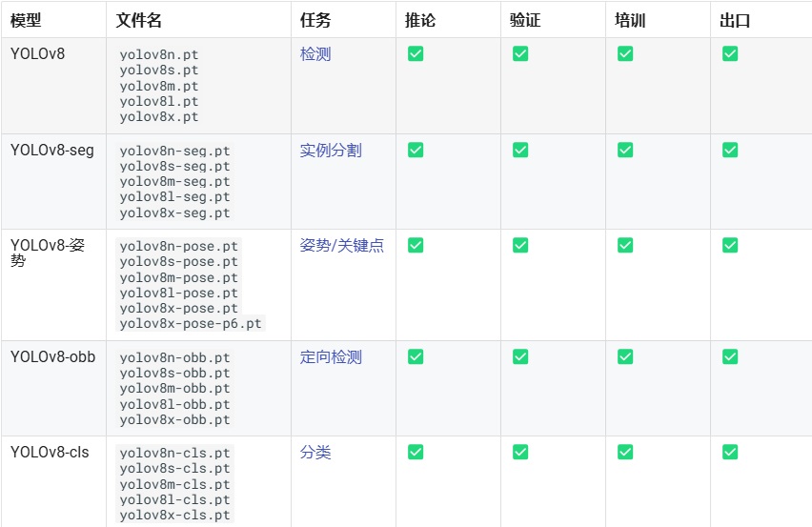This screenshot has width=812, height=527.
Task: Click the yolov8m-seg.pt file name
Action: [x=174, y=182]
